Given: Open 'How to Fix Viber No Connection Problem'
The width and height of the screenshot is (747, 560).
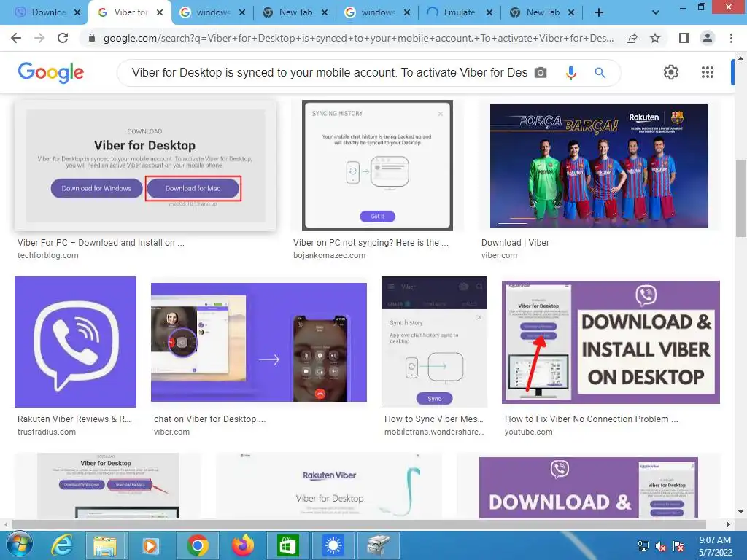Looking at the screenshot, I should click(x=591, y=419).
